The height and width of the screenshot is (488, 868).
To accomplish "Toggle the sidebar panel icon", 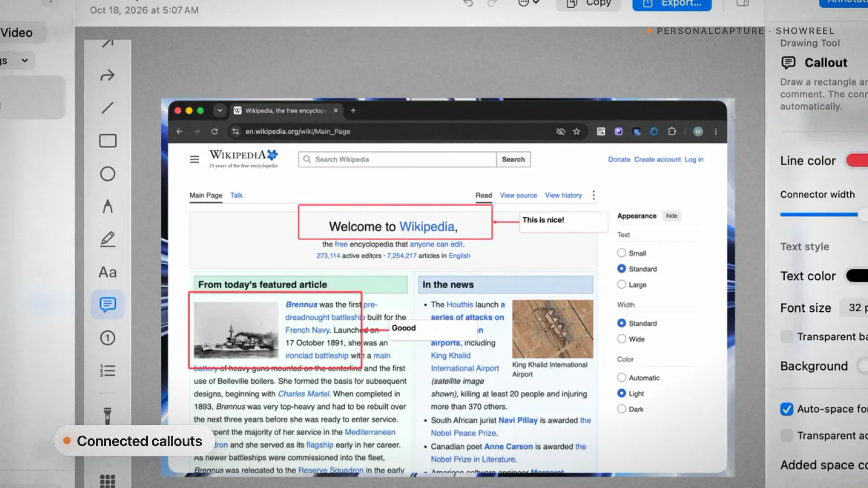I will pyautogui.click(x=743, y=4).
